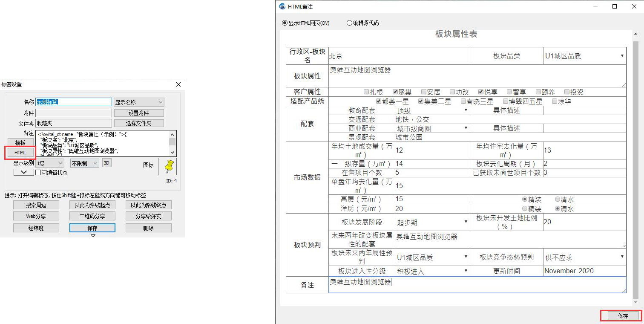644x324 pixels.
Task: Click the 3D toggle button
Action: 106,163
